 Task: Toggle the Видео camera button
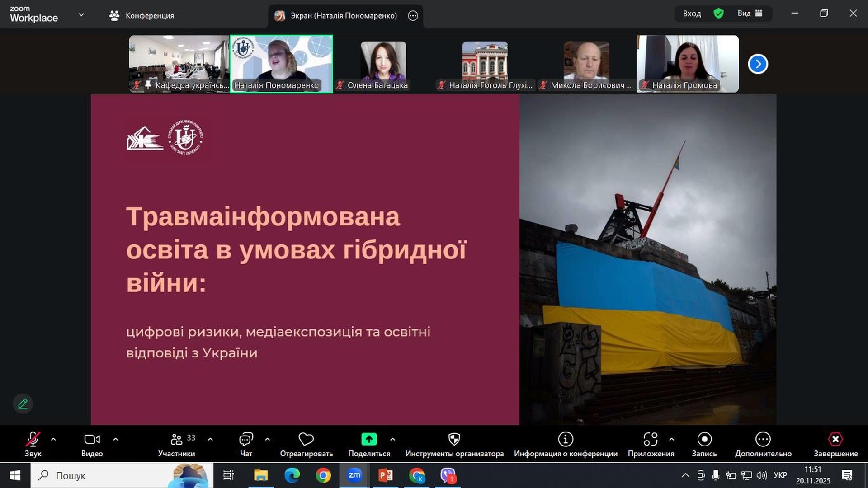(x=92, y=439)
